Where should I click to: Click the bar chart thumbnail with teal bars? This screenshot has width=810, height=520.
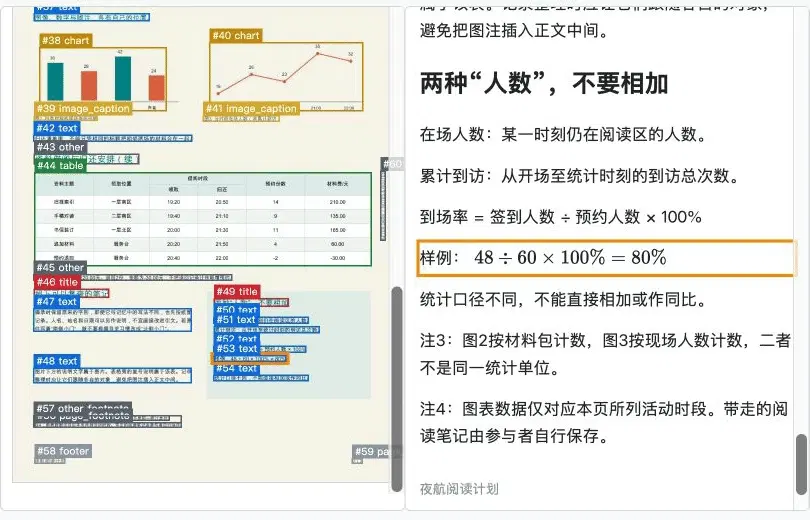click(x=103, y=75)
